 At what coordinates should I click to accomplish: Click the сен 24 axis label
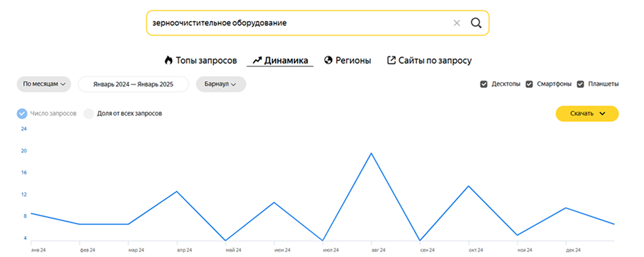[x=427, y=250]
